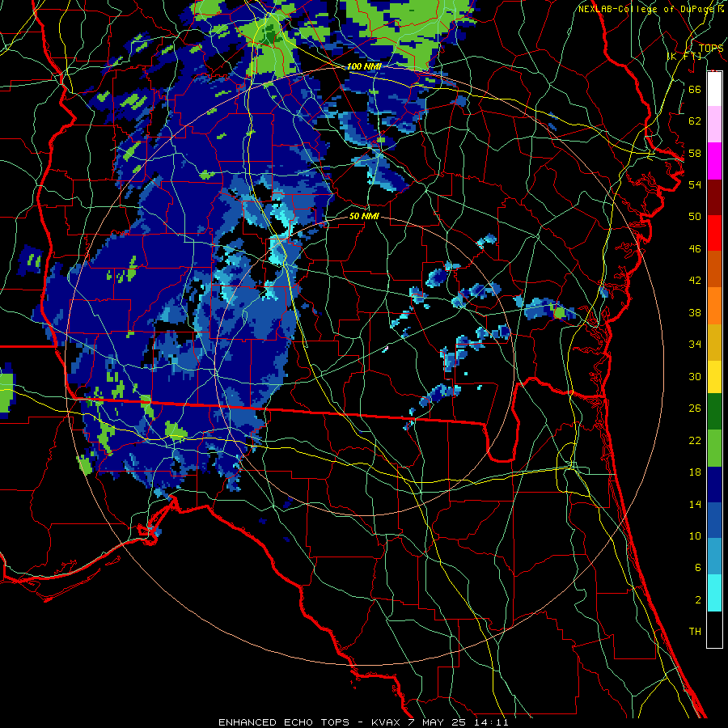728x728 pixels.
Task: Click the '14' scale label
Action: pos(695,504)
